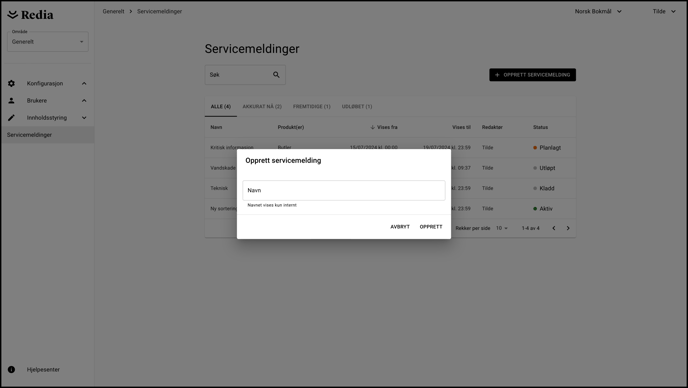Go to the previous page arrow
Image resolution: width=688 pixels, height=388 pixels.
click(x=554, y=228)
